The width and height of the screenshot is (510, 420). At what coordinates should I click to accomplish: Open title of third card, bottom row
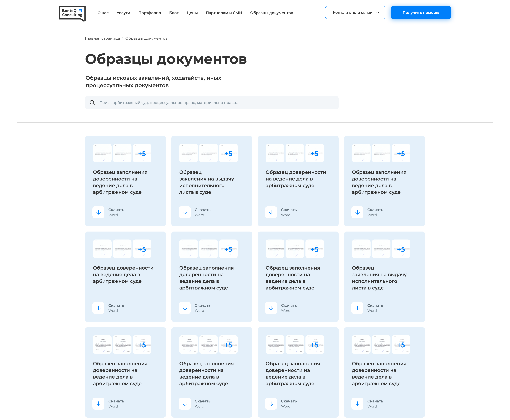[293, 374]
